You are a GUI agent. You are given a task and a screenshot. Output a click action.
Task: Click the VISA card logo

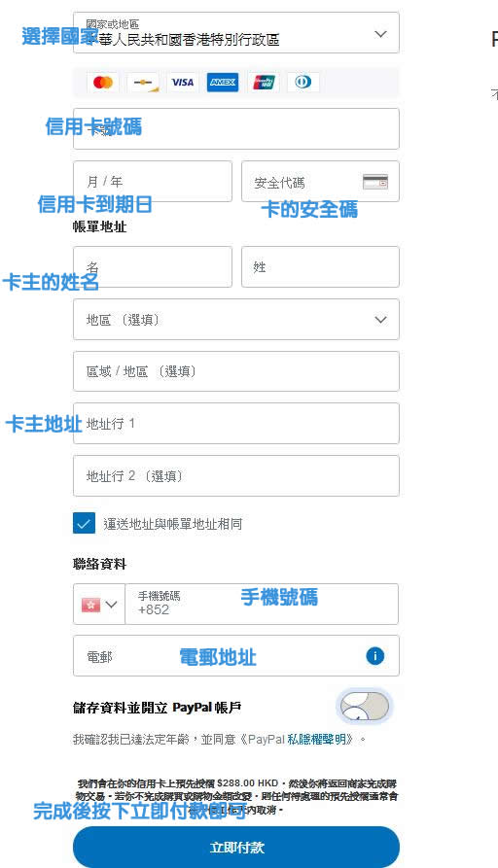pos(183,83)
